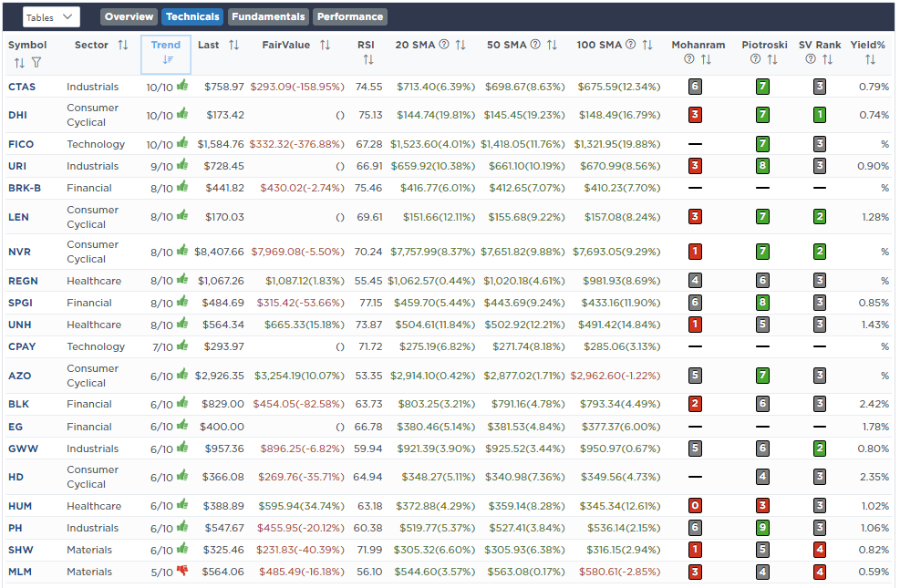Screen dimensions: 900x588
Task: Sort by Piotroski score arrows
Action: point(772,60)
